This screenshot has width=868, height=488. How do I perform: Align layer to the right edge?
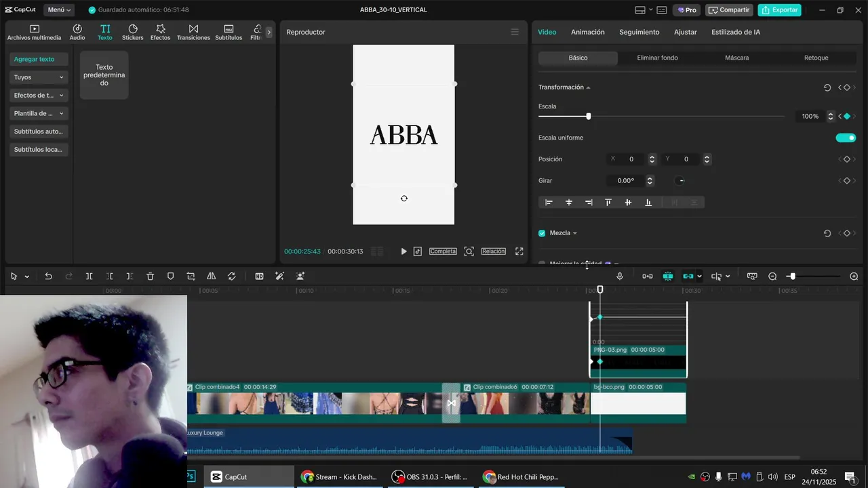point(589,203)
